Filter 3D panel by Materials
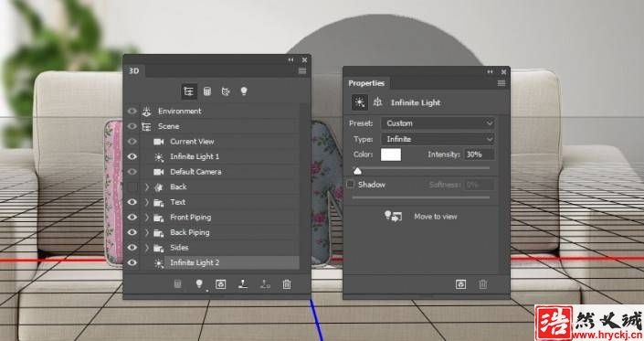The width and height of the screenshot is (644, 341). [226, 91]
